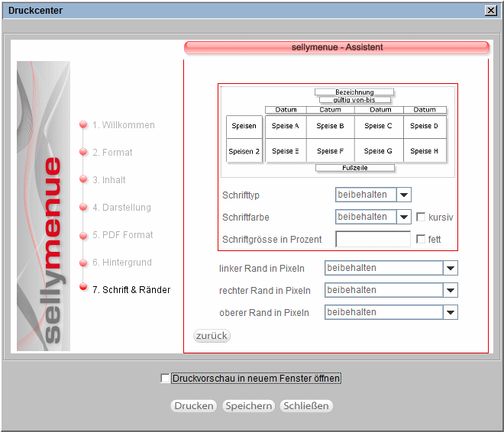
Task: Click the red bullet beside Format step
Action: pos(83,153)
